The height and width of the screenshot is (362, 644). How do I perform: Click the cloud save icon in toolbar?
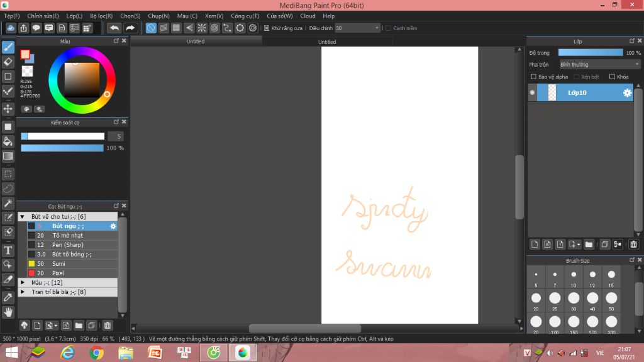11,28
